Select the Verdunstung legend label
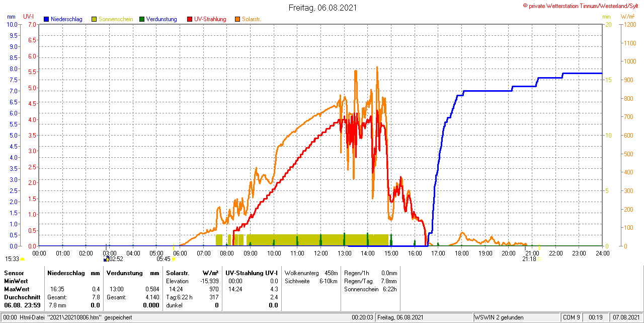Image resolution: width=644 pixels, height=323 pixels. (x=162, y=19)
